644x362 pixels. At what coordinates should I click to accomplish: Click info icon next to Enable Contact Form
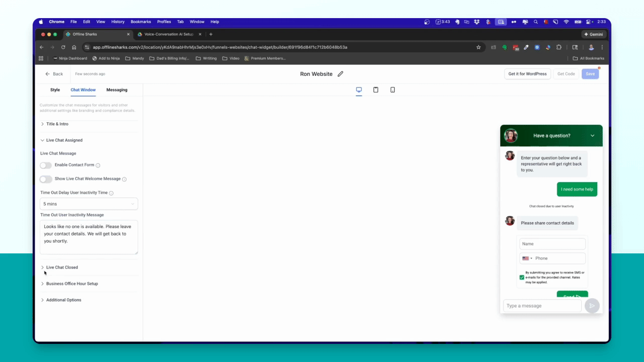click(98, 165)
